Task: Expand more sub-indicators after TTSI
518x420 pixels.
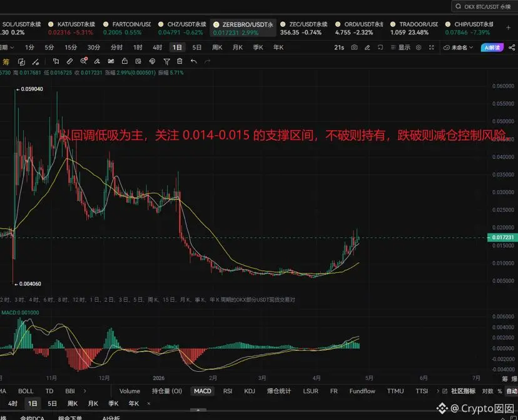Action: click(438, 391)
